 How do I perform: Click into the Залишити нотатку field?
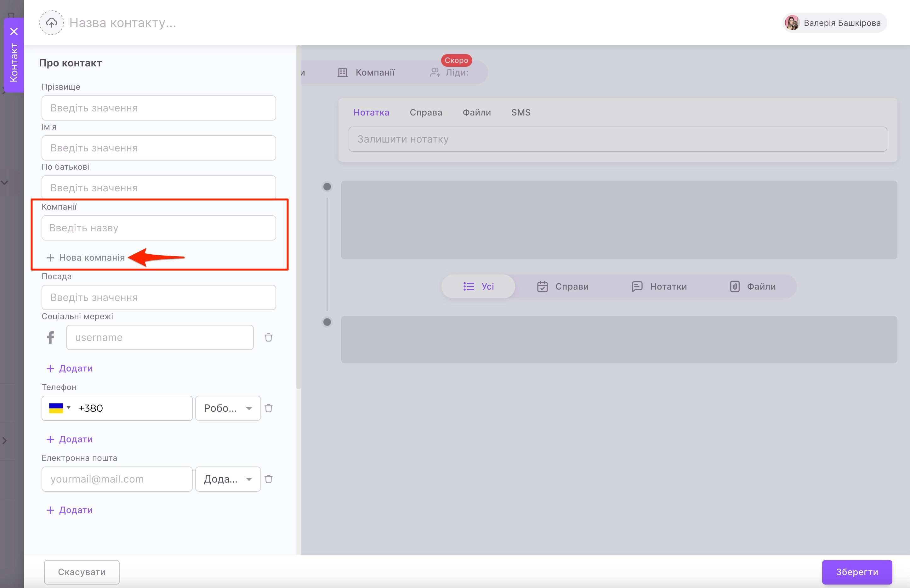617,139
